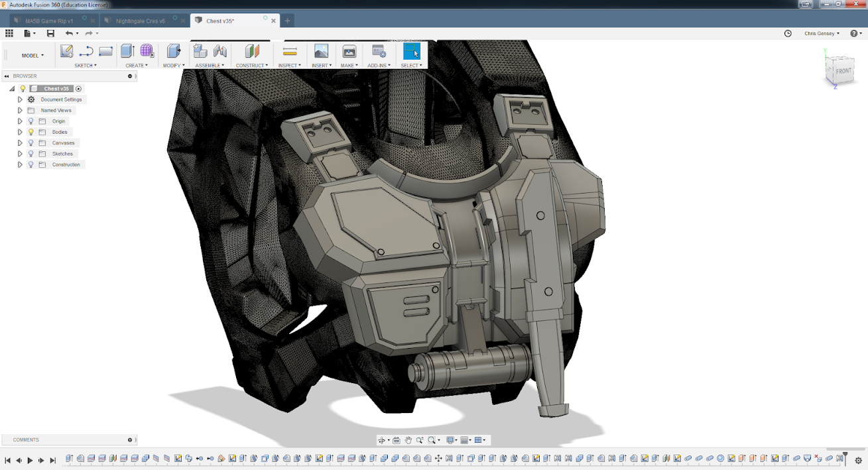
Task: Select the Measure tool
Action: click(290, 51)
